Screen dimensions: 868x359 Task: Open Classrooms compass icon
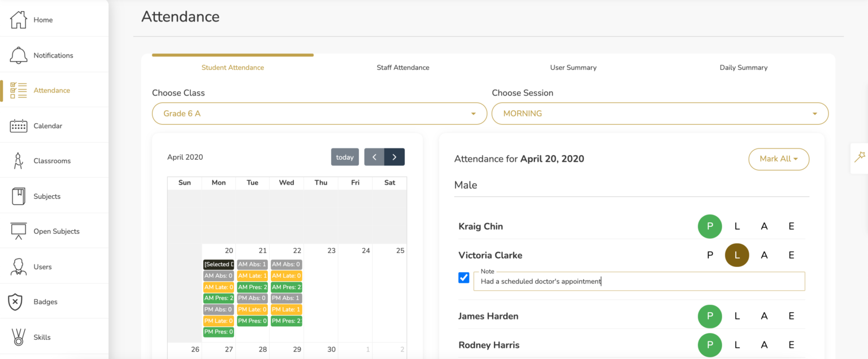(x=19, y=161)
